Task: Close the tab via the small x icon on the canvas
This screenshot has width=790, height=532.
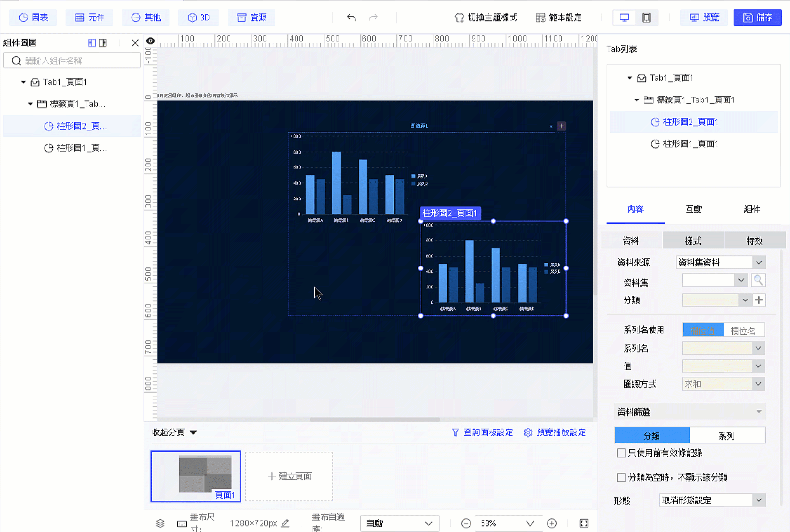Action: [551, 127]
